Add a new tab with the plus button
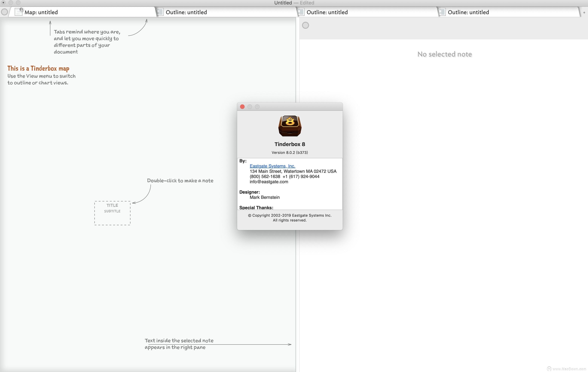 point(584,12)
